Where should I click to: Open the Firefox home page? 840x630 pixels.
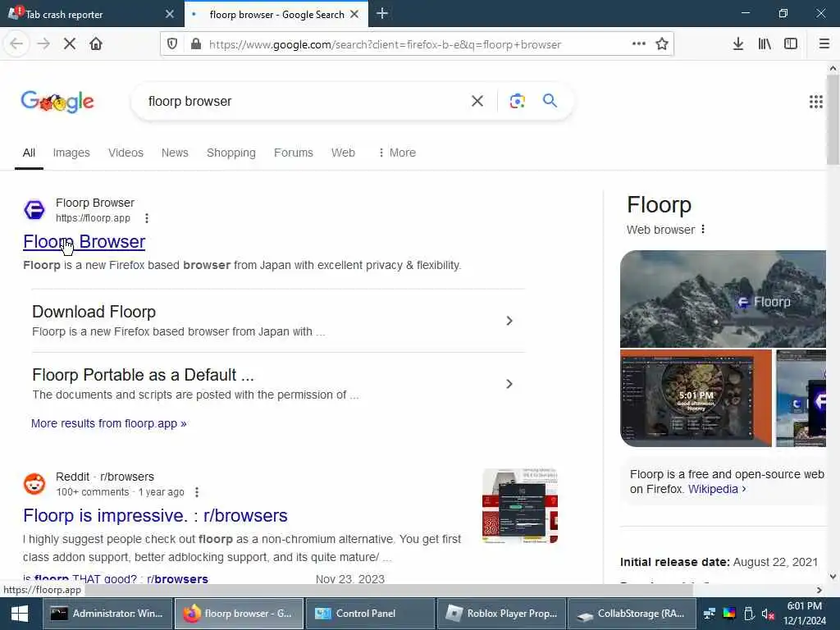tap(96, 44)
